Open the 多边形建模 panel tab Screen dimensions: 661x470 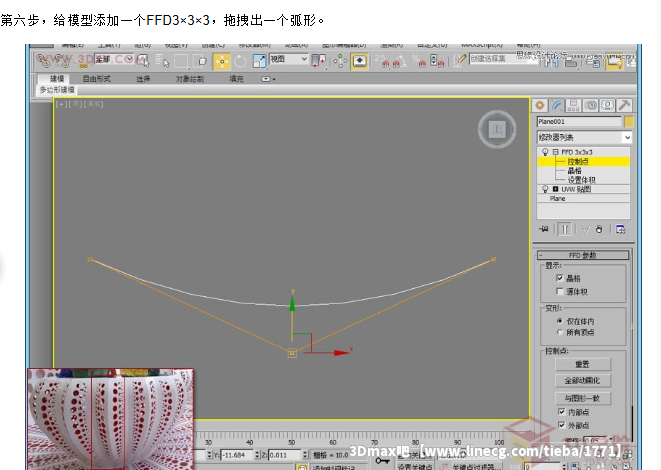pos(57,90)
